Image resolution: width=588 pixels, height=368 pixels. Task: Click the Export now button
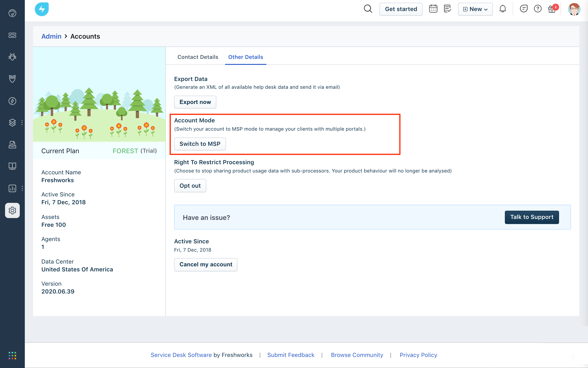pyautogui.click(x=195, y=102)
